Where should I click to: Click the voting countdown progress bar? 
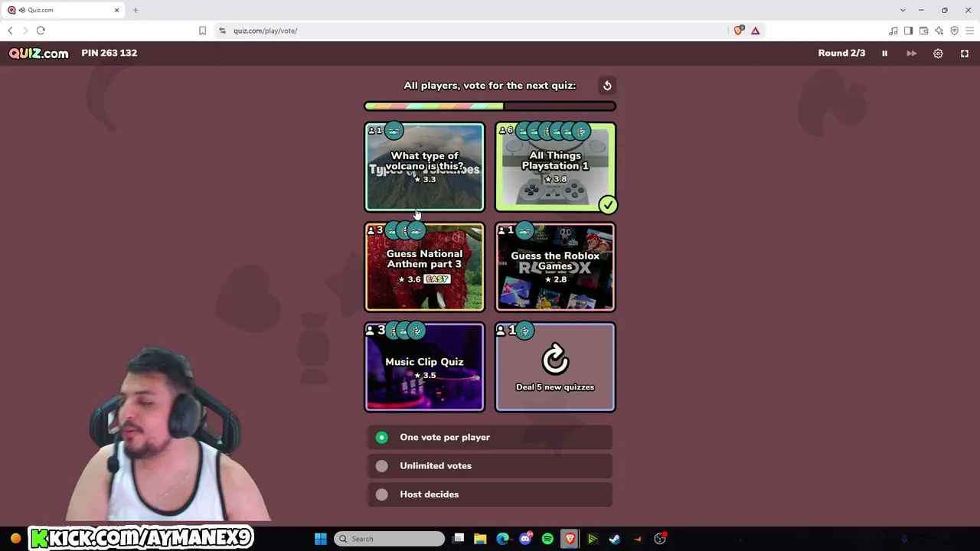490,106
